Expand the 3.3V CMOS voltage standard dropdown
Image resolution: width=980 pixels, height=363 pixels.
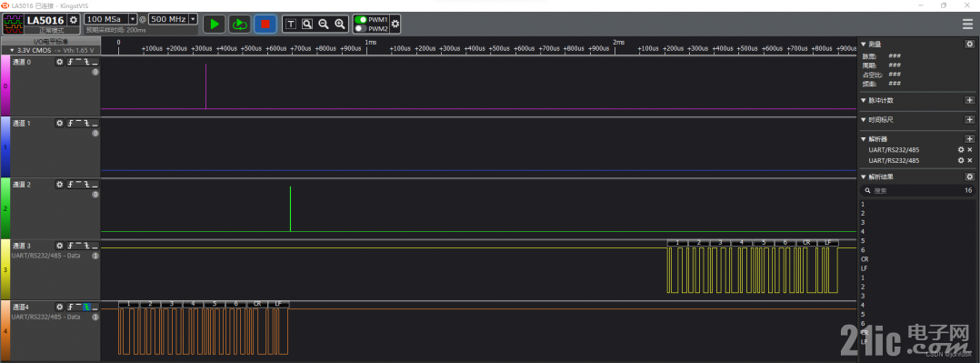click(x=51, y=50)
